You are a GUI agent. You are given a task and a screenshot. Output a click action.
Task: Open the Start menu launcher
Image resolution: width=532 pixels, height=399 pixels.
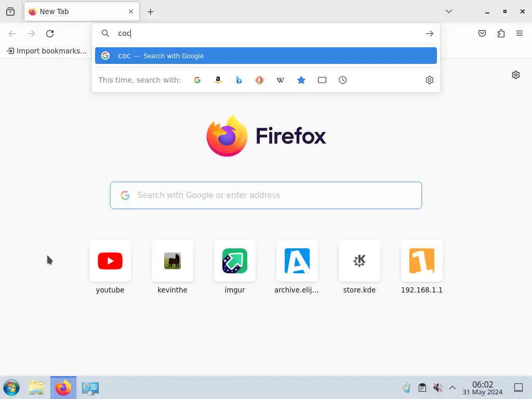[x=11, y=388]
